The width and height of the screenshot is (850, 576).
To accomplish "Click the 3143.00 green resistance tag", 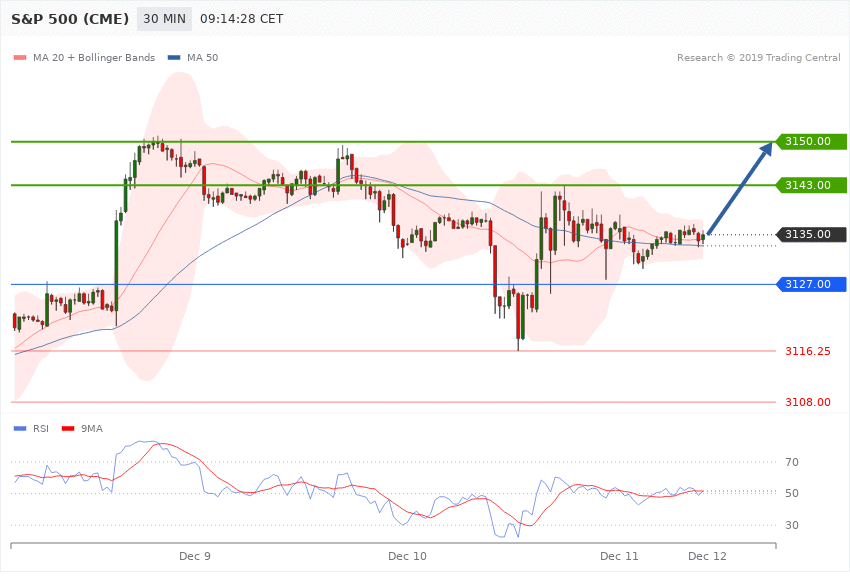I will [x=812, y=185].
